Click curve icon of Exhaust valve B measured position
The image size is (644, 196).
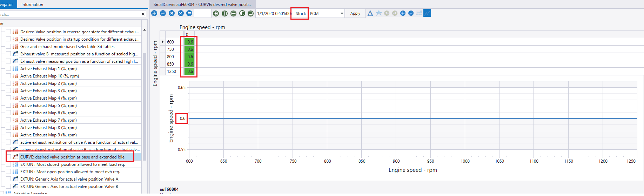point(15,54)
